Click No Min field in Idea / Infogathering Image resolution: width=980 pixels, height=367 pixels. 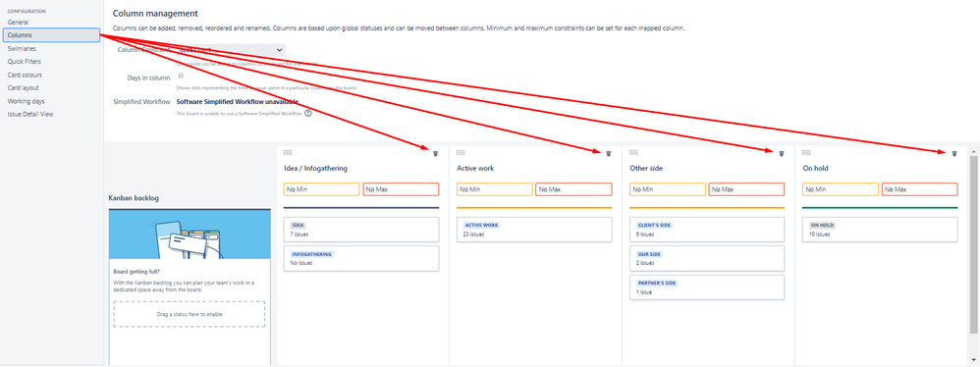(322, 189)
